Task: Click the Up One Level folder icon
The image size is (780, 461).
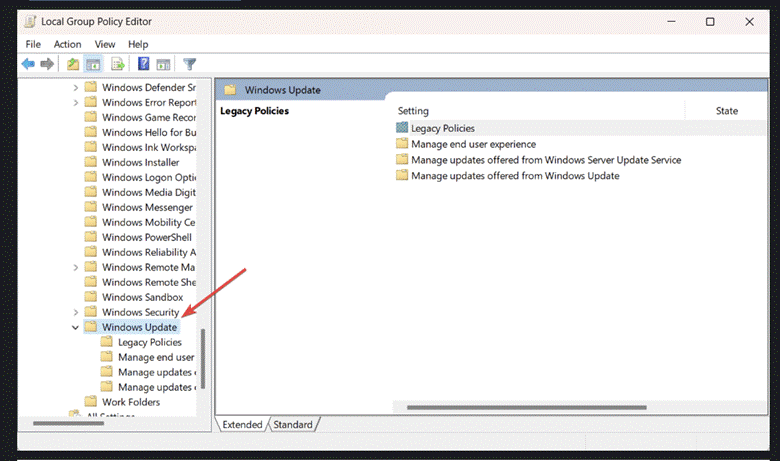Action: pos(73,64)
